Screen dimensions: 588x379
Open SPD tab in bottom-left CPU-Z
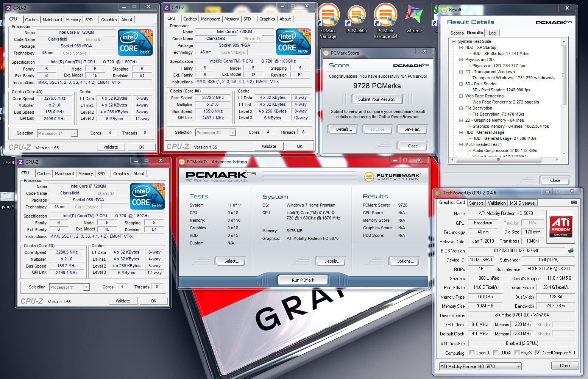tap(101, 174)
